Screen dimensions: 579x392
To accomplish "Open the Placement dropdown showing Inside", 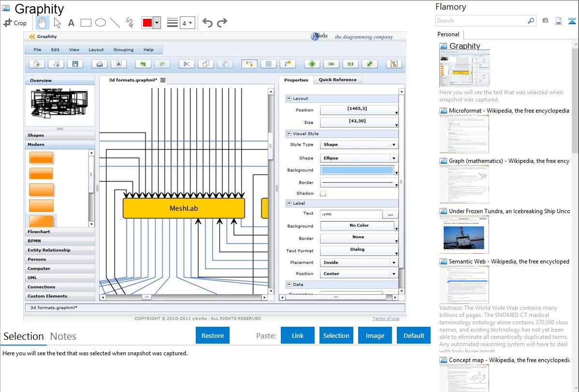I will click(x=359, y=262).
